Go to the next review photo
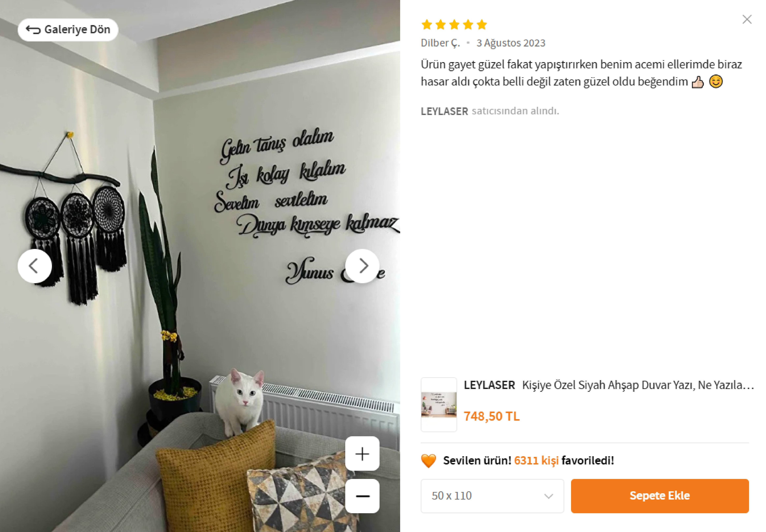 point(362,266)
